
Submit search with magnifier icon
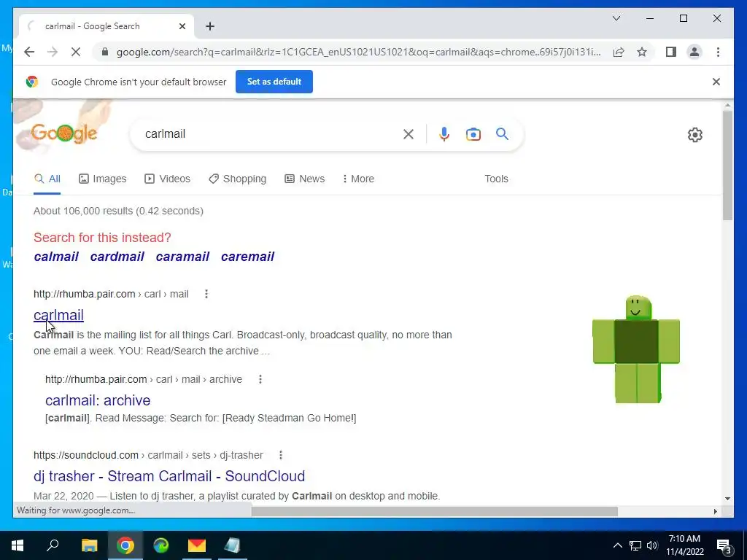point(502,134)
